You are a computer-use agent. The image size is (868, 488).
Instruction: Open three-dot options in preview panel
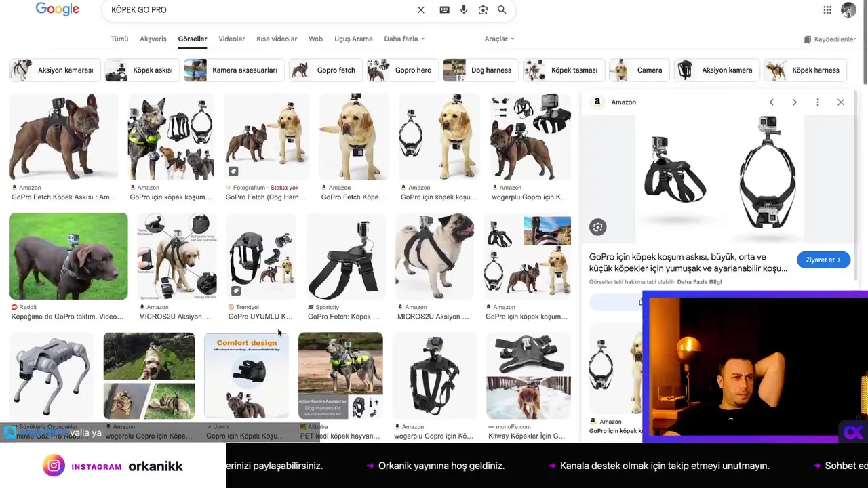point(818,102)
